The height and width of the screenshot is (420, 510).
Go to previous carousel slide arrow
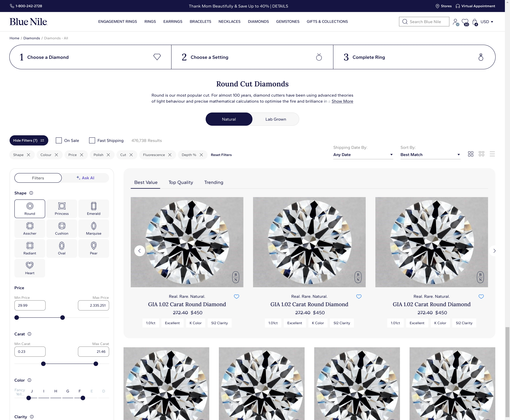click(x=140, y=251)
